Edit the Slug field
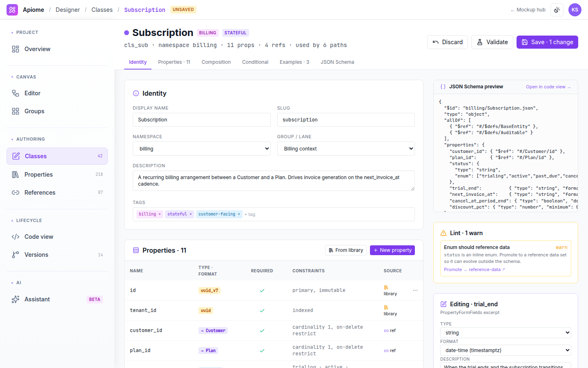The width and height of the screenshot is (588, 368). 346,120
